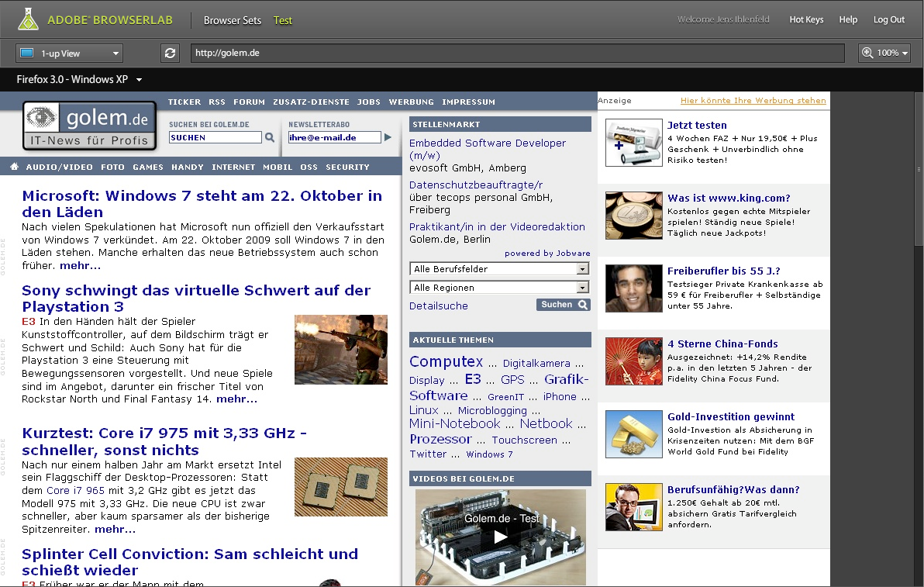Viewport: 924px width, 587px height.
Task: Click the newsletter submit arrow icon
Action: [388, 137]
